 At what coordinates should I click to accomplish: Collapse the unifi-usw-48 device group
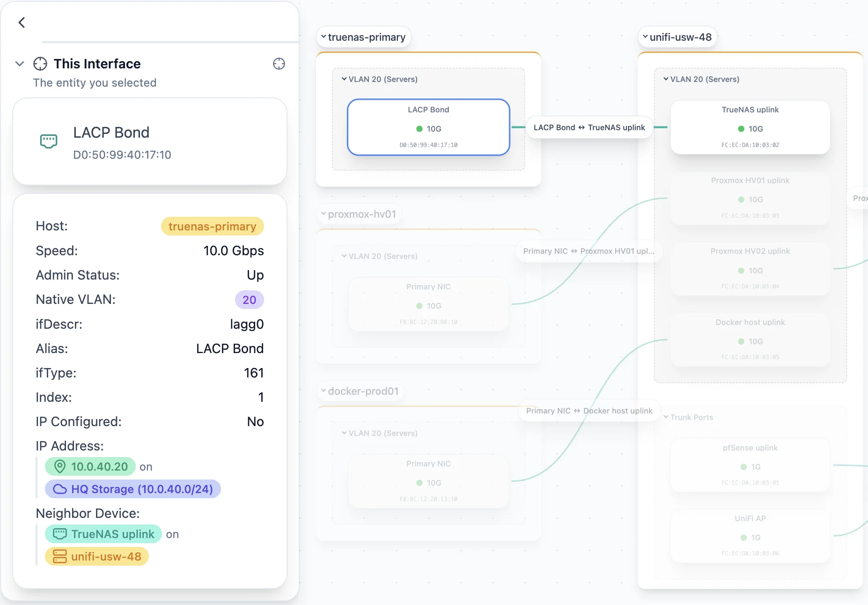pos(645,37)
